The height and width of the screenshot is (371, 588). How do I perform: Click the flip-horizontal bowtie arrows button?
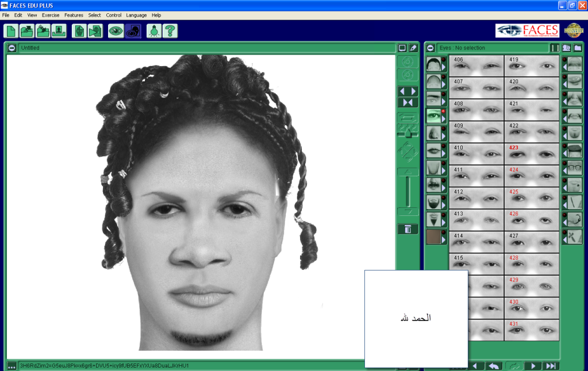click(408, 102)
